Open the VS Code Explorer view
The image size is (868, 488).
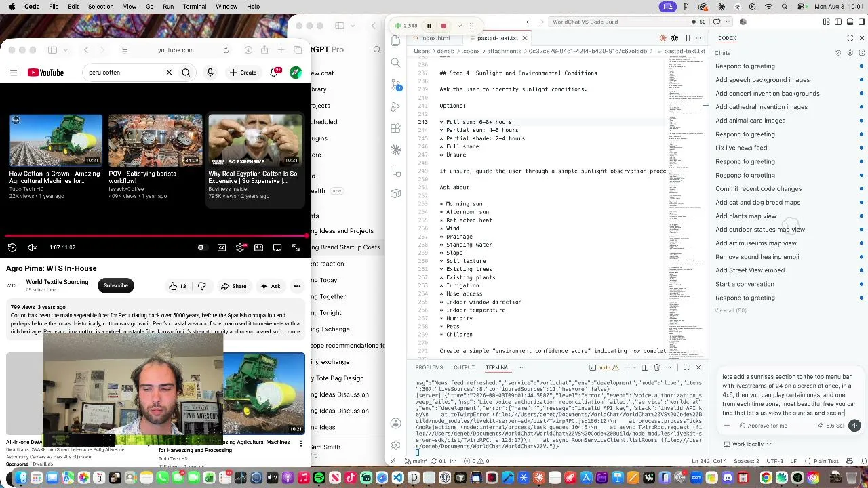(x=396, y=41)
